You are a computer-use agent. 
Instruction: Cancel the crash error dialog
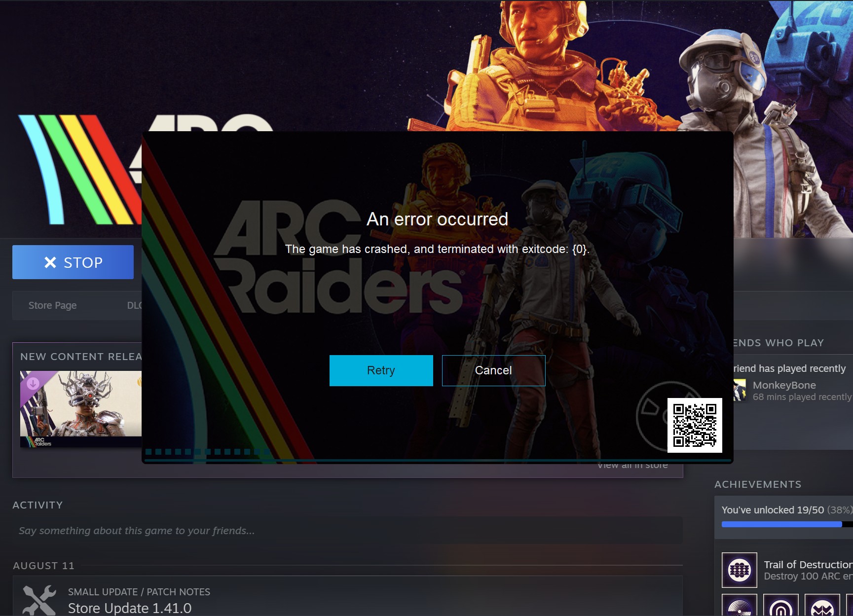[x=493, y=370]
